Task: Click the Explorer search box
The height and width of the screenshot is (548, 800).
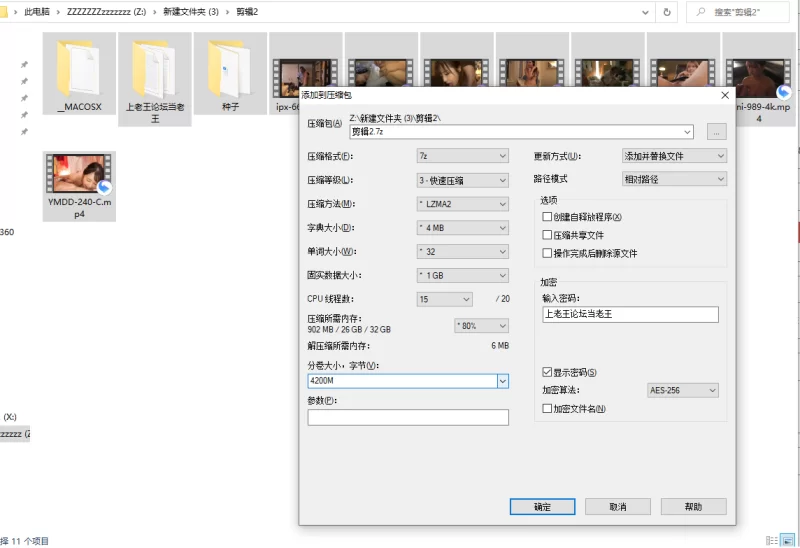Action: pos(737,12)
